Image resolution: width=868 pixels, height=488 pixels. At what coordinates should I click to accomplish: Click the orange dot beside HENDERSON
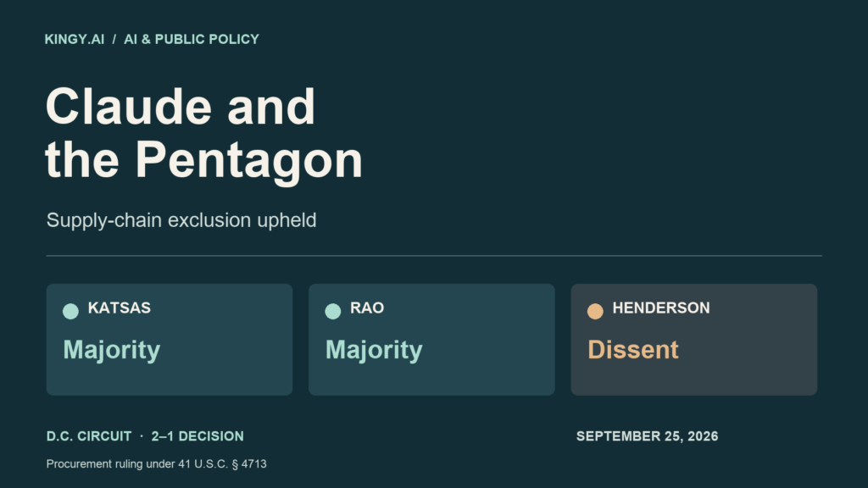595,312
